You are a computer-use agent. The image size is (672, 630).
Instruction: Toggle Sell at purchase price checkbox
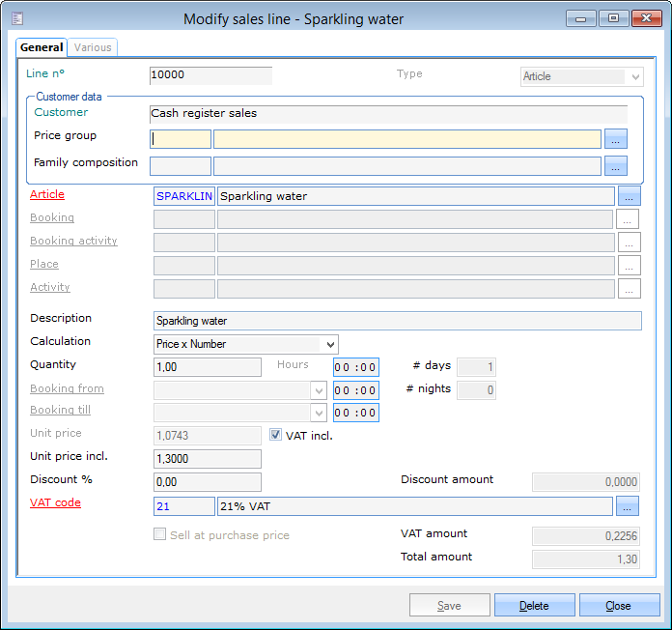coord(160,535)
